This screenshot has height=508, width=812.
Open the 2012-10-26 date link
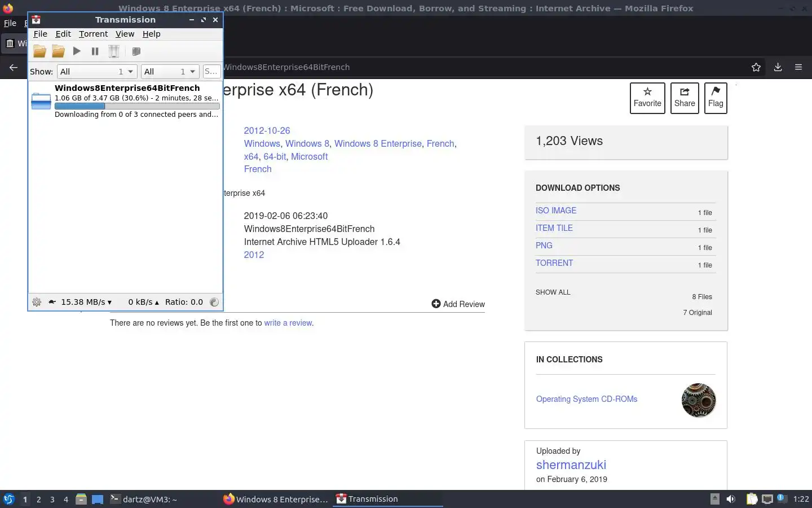[x=267, y=130]
